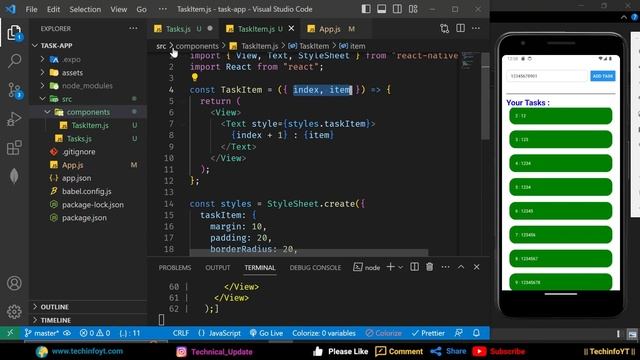Toggle Go Live server in status bar

(x=266, y=333)
